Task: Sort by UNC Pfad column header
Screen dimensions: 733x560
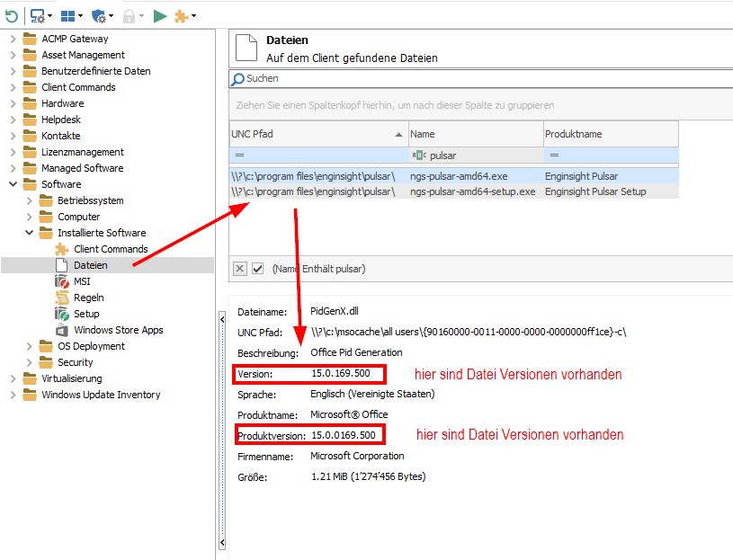Action: coord(318,134)
